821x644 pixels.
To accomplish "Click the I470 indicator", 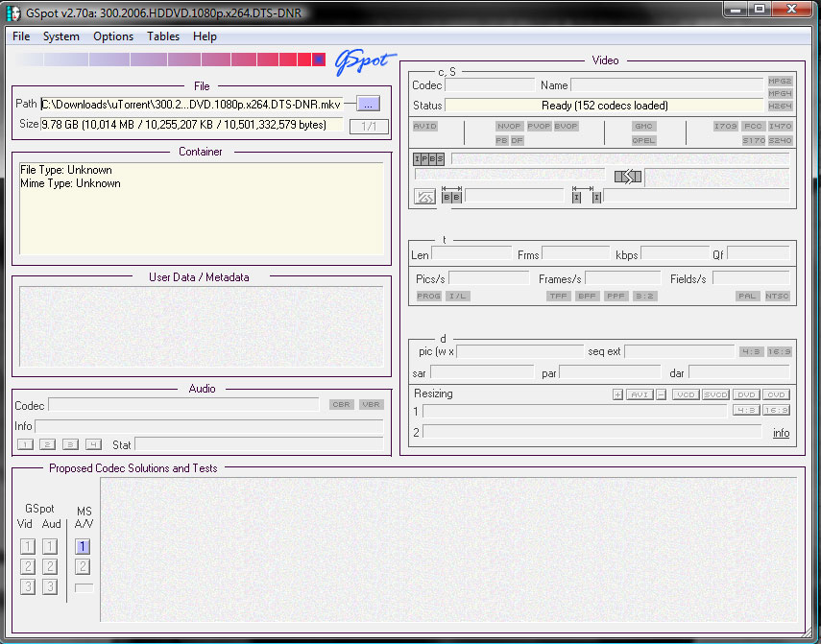I will [x=780, y=126].
